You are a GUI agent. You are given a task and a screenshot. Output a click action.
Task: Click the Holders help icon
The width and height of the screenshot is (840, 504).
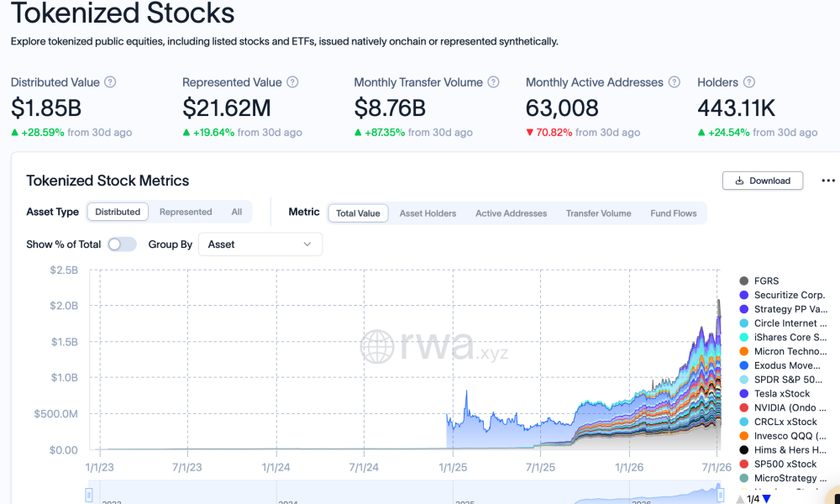tap(749, 82)
